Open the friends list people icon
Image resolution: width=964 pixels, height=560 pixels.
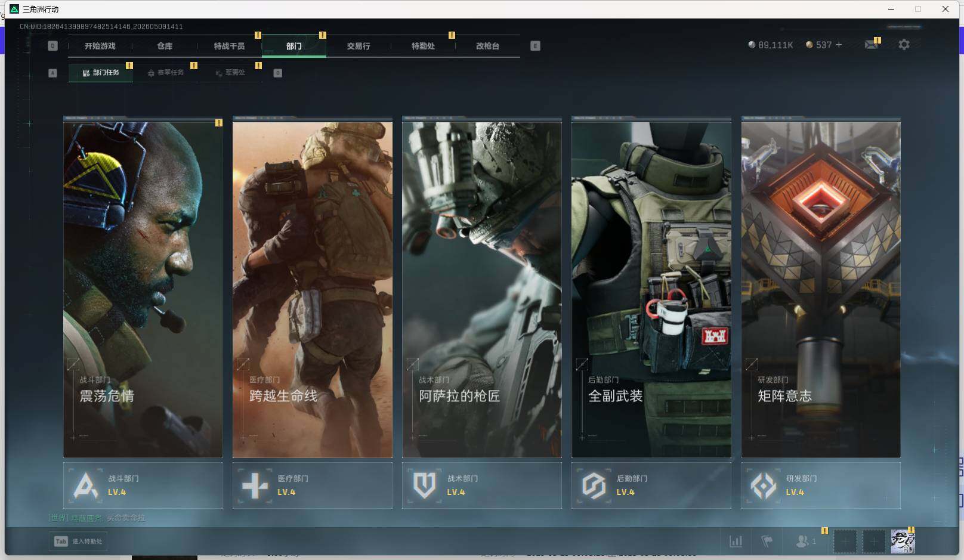click(x=802, y=542)
